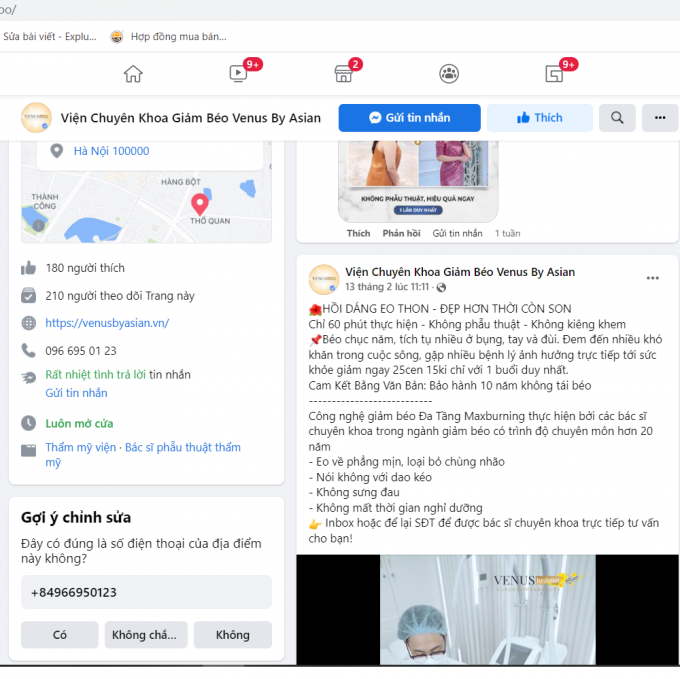The image size is (680, 679).
Task: Click Phản hồi under the comment
Action: [401, 233]
